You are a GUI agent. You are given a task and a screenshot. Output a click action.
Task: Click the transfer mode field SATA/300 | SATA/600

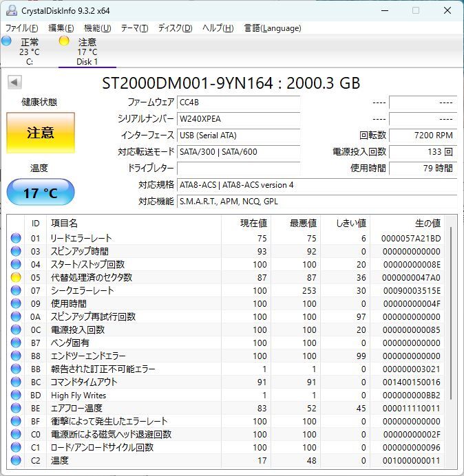238,151
